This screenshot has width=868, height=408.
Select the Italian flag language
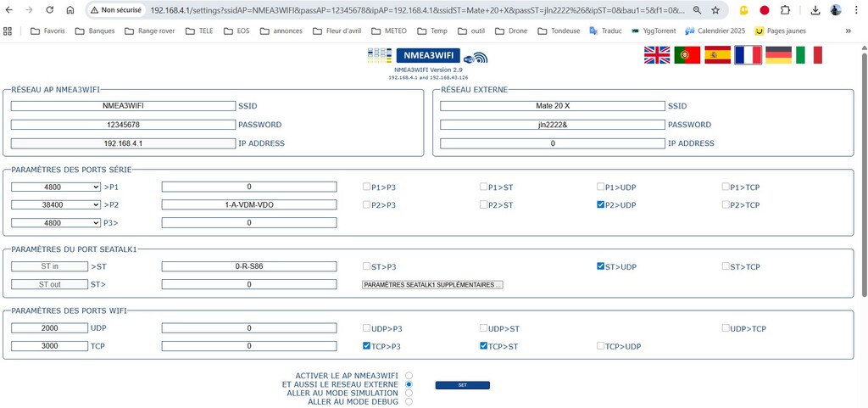(x=808, y=55)
